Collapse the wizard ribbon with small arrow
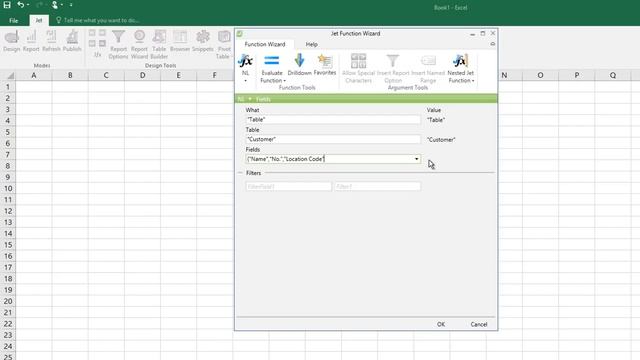Screen dimensions: 640x360 (493, 44)
